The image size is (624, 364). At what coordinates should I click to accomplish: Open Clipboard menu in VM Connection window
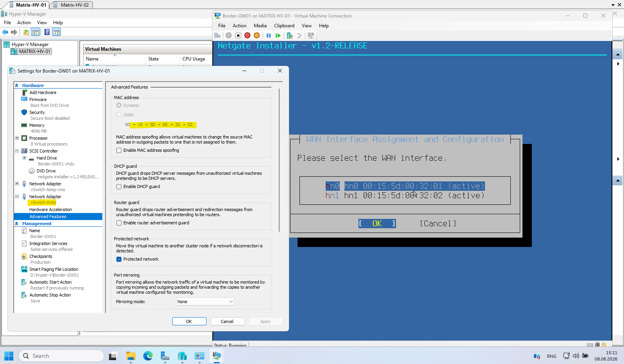(284, 26)
